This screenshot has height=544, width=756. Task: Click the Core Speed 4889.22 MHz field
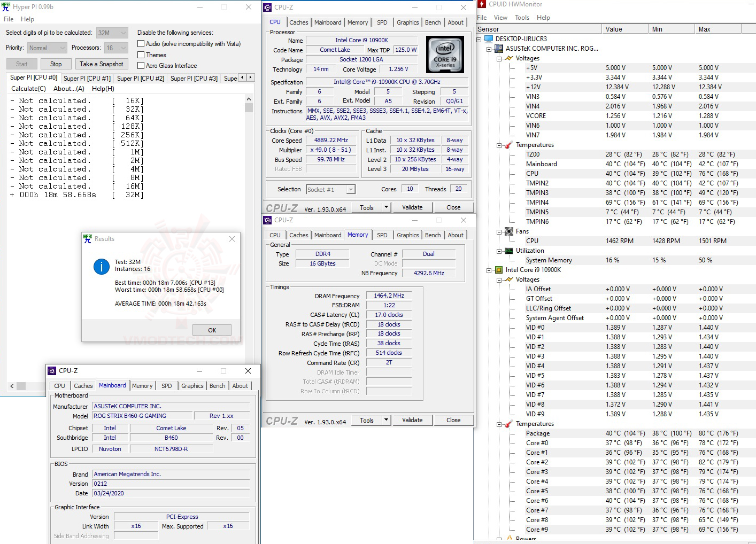(x=331, y=141)
